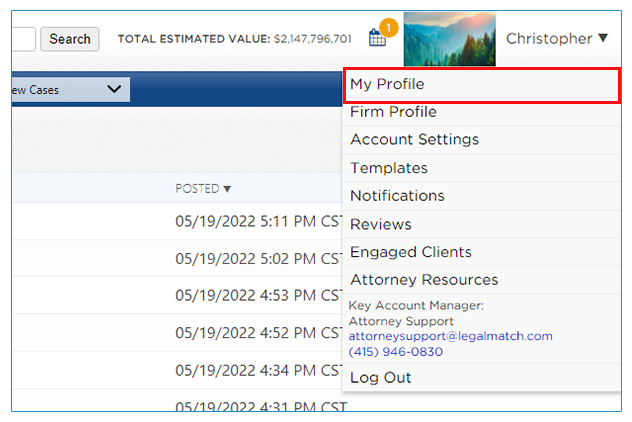Go to Account Settings
The height and width of the screenshot is (422, 632).
(414, 140)
